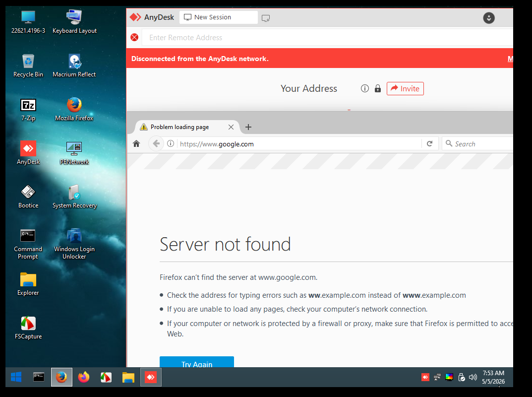532x397 pixels.
Task: Launch the second Firefox taskbar icon
Action: [x=83, y=377]
